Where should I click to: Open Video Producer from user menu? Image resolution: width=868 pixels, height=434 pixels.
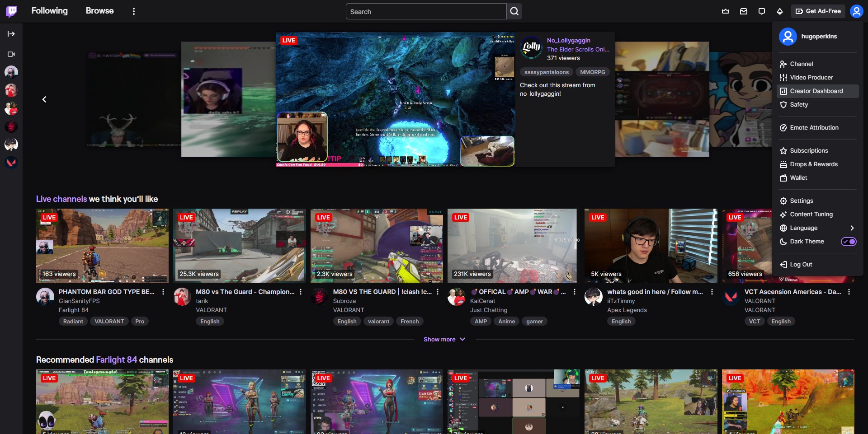pyautogui.click(x=817, y=78)
